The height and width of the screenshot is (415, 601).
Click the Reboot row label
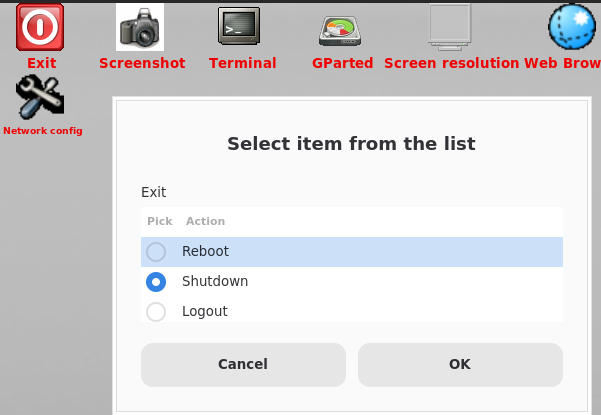point(206,252)
